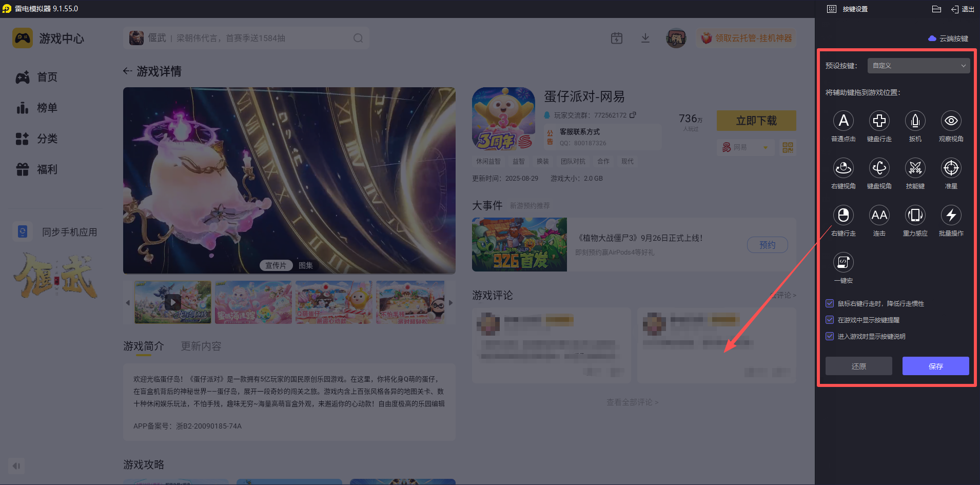Click the 蛋仔派对 game icon
This screenshot has height=485, width=980.
(x=503, y=119)
